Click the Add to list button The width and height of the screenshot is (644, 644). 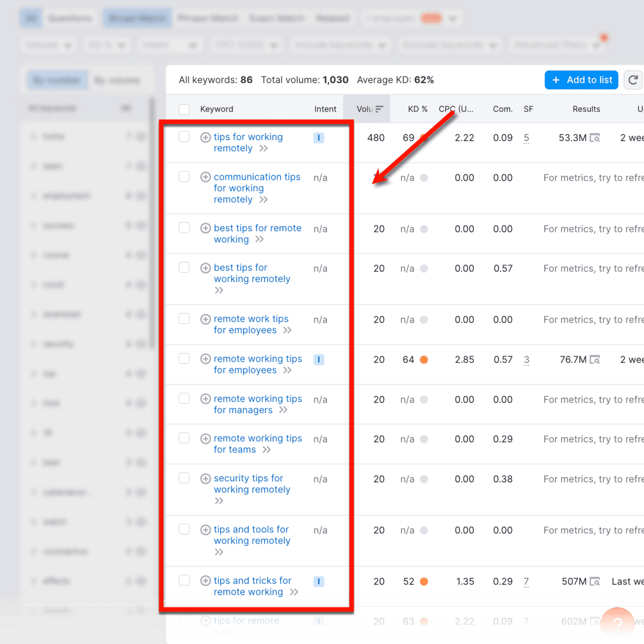(x=581, y=79)
